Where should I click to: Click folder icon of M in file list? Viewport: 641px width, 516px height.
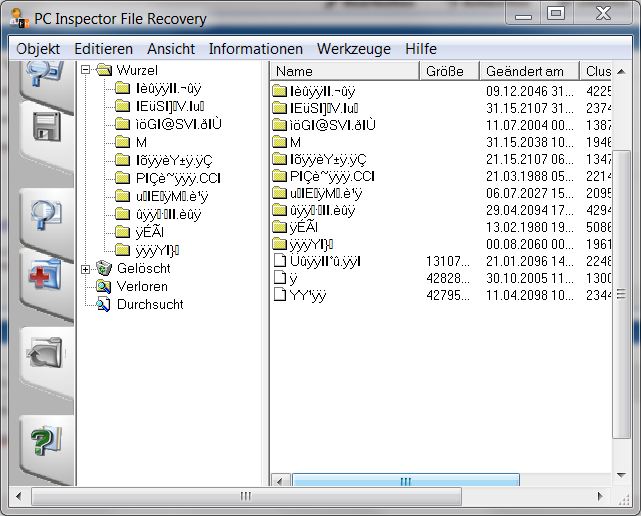coord(280,142)
